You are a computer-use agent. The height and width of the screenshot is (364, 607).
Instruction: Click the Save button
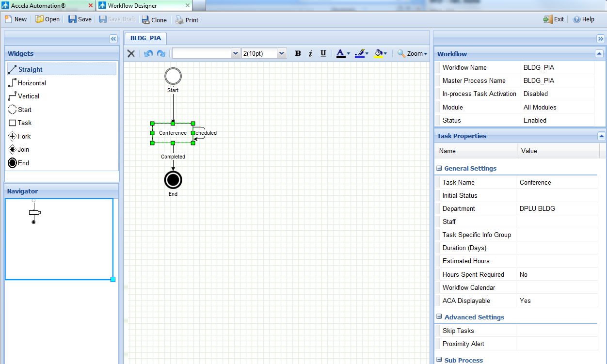click(x=80, y=19)
